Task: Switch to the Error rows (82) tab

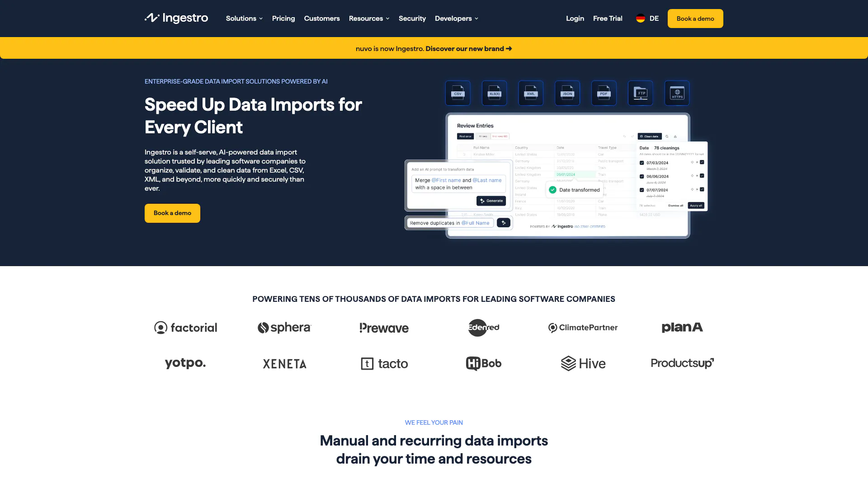Action: 500,136
